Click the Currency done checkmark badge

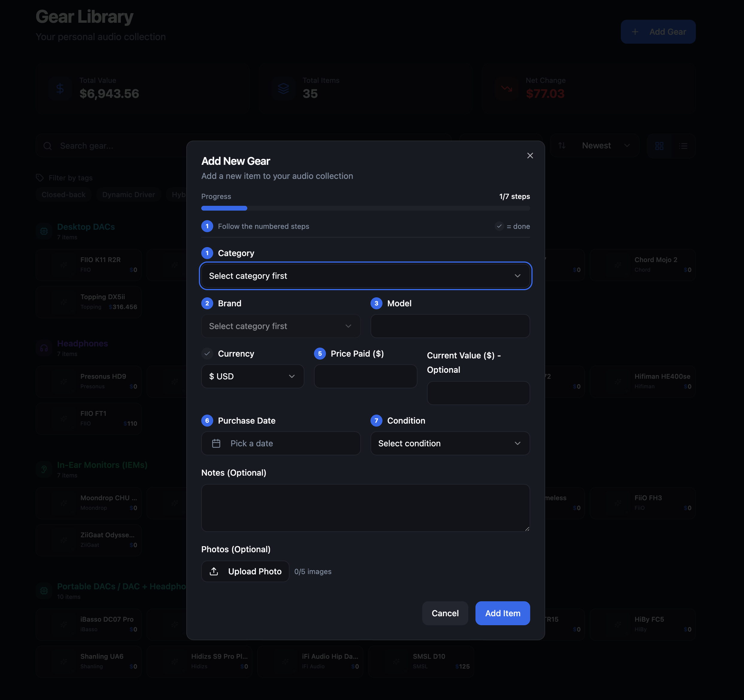(x=207, y=353)
